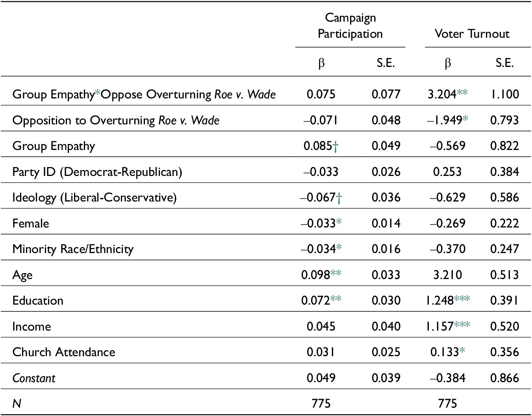
Task: Click the double asterisk after 0.098
Action: 336,274
